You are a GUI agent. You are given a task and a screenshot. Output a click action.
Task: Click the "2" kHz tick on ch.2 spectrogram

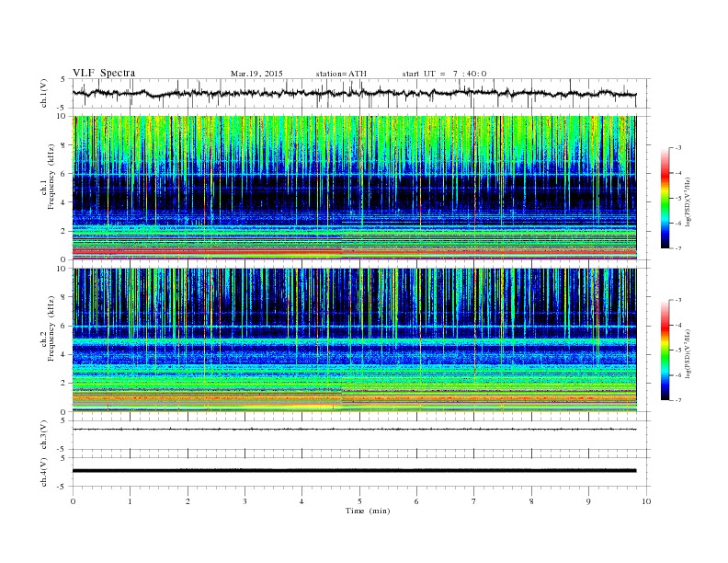click(63, 384)
